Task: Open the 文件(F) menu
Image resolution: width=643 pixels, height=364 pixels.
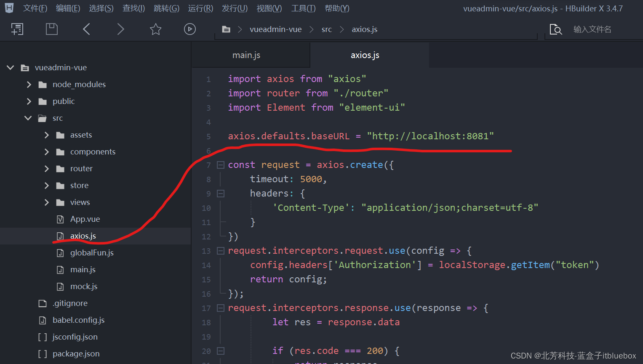Action: point(35,8)
